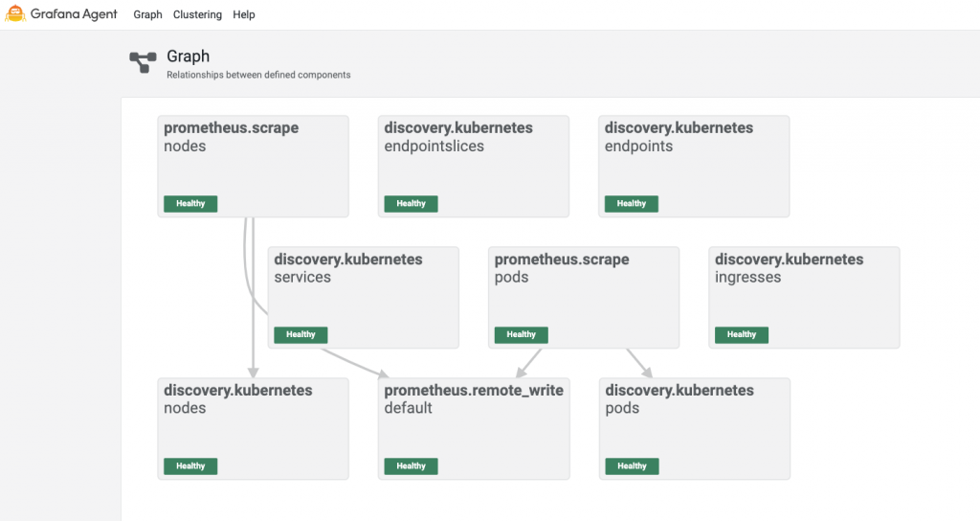Click Healthy badge on discovery.kubernetes services
This screenshot has width=980, height=521.
pos(301,335)
